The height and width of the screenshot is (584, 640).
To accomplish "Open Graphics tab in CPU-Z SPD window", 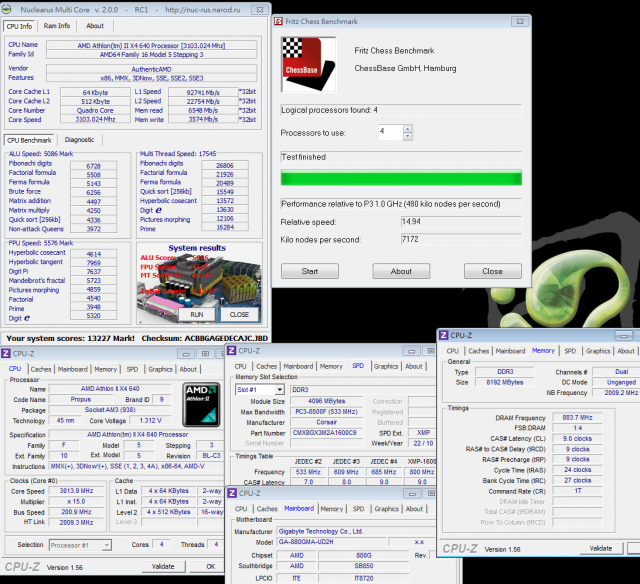I will click(x=386, y=366).
